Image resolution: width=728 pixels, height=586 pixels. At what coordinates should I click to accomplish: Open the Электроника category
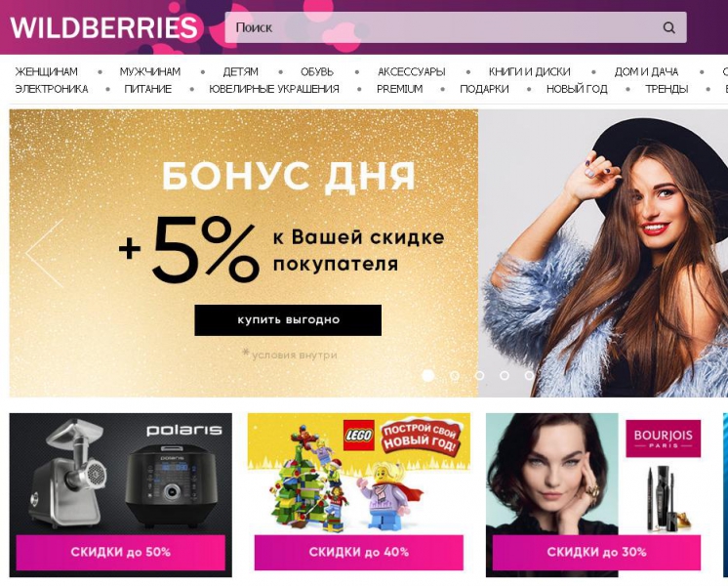pyautogui.click(x=52, y=89)
